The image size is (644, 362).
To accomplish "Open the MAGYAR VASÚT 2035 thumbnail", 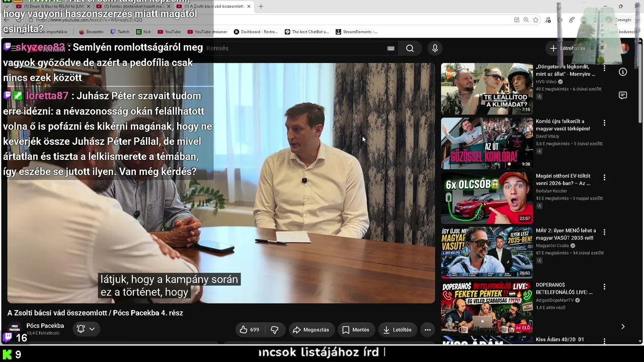I will click(487, 253).
